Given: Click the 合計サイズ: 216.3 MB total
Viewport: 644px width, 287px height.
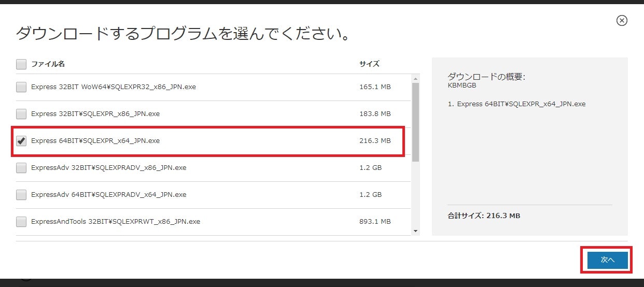Looking at the screenshot, I should pyautogui.click(x=484, y=216).
